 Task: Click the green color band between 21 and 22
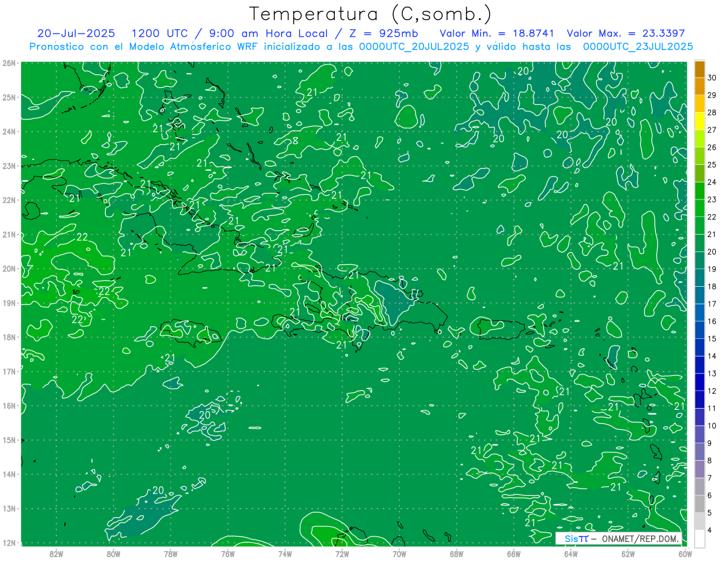[x=699, y=226]
